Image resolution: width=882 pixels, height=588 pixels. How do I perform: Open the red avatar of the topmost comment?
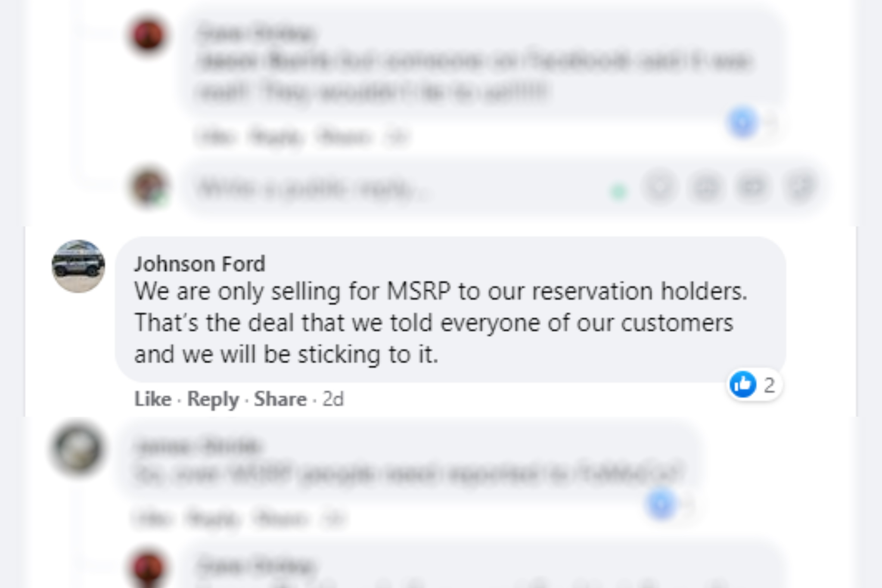pyautogui.click(x=148, y=35)
